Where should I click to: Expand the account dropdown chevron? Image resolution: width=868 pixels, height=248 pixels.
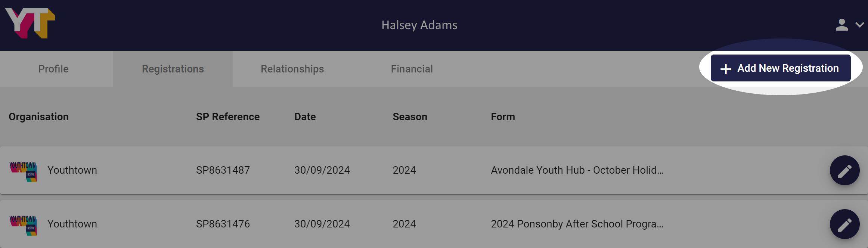point(859,25)
